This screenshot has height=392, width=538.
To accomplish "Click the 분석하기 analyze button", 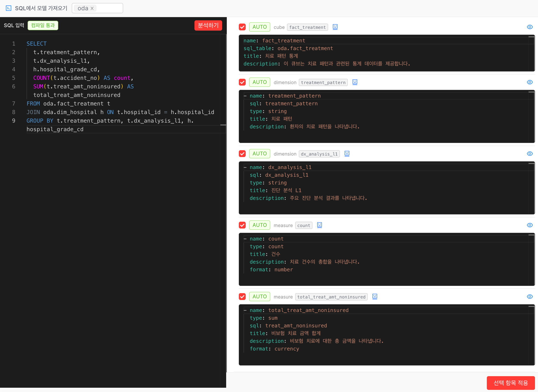I will click(208, 25).
